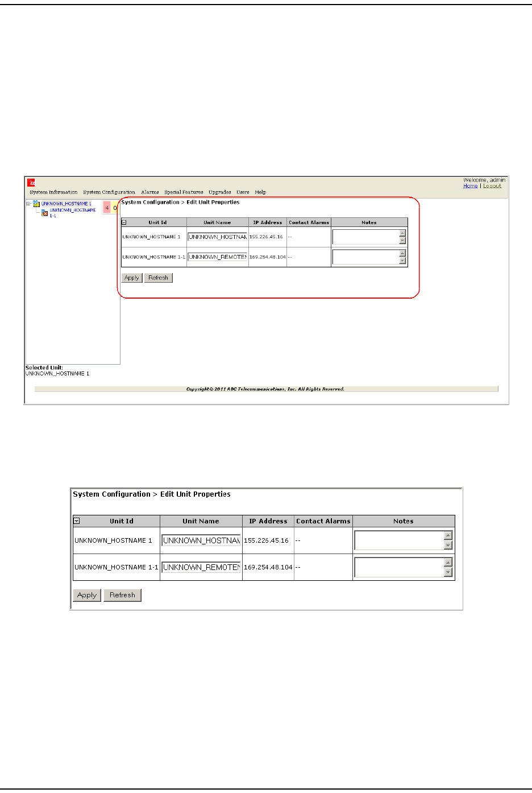The width and height of the screenshot is (532, 793).
Task: Click Refresh button in full-page screenshot
Action: pos(158,278)
